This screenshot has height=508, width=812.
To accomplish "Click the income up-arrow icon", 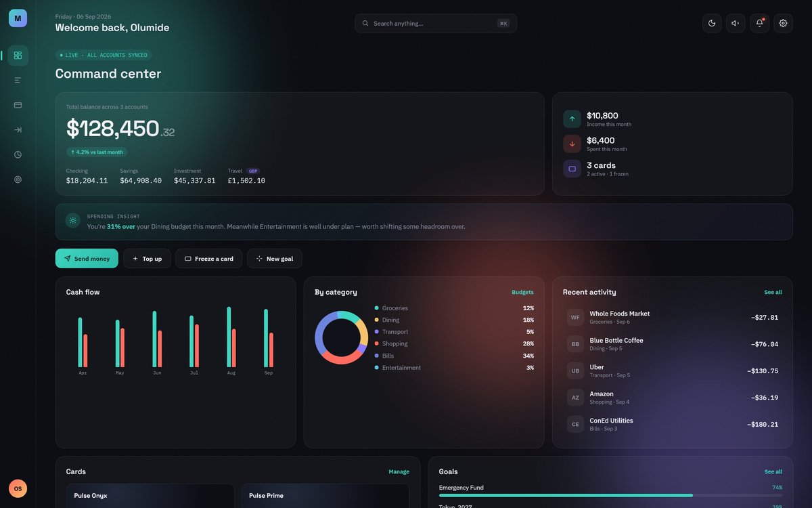I will (x=572, y=119).
